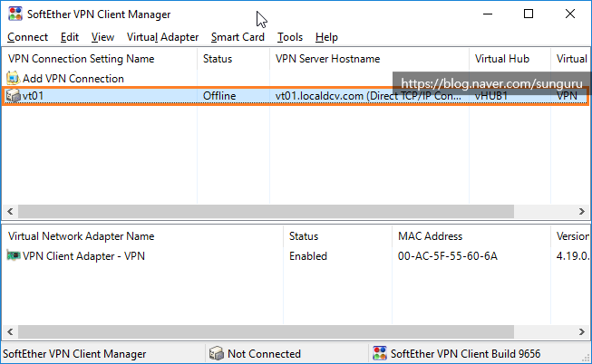Click the Enabled adapter status cell

(308, 256)
